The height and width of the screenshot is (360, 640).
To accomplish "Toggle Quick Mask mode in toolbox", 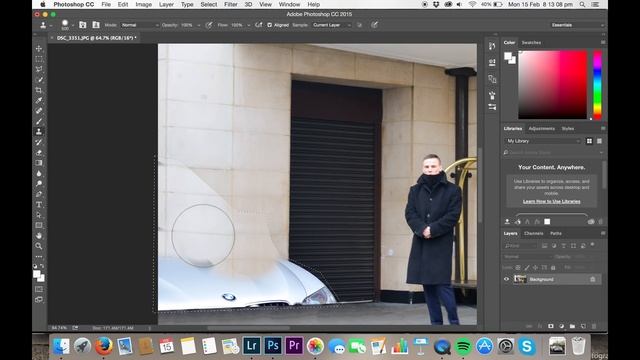I will (39, 289).
